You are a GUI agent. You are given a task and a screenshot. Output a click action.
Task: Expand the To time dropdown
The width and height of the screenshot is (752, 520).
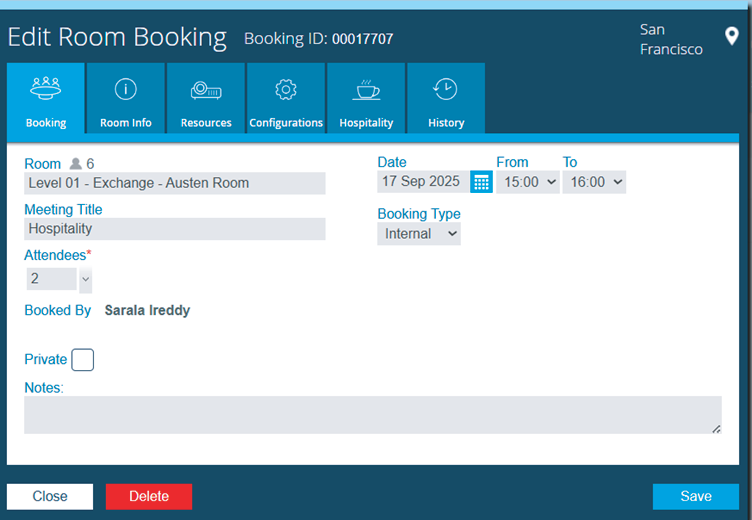tap(594, 182)
